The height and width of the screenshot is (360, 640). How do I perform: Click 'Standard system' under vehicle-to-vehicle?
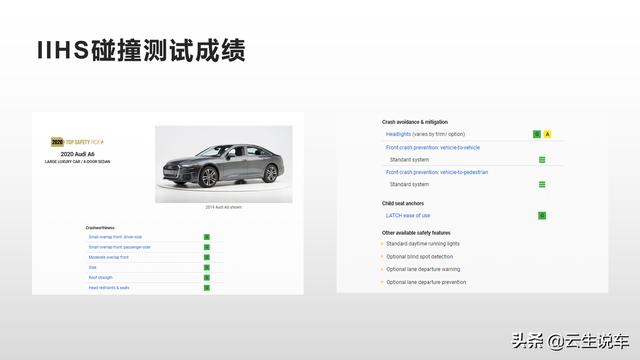coord(409,160)
